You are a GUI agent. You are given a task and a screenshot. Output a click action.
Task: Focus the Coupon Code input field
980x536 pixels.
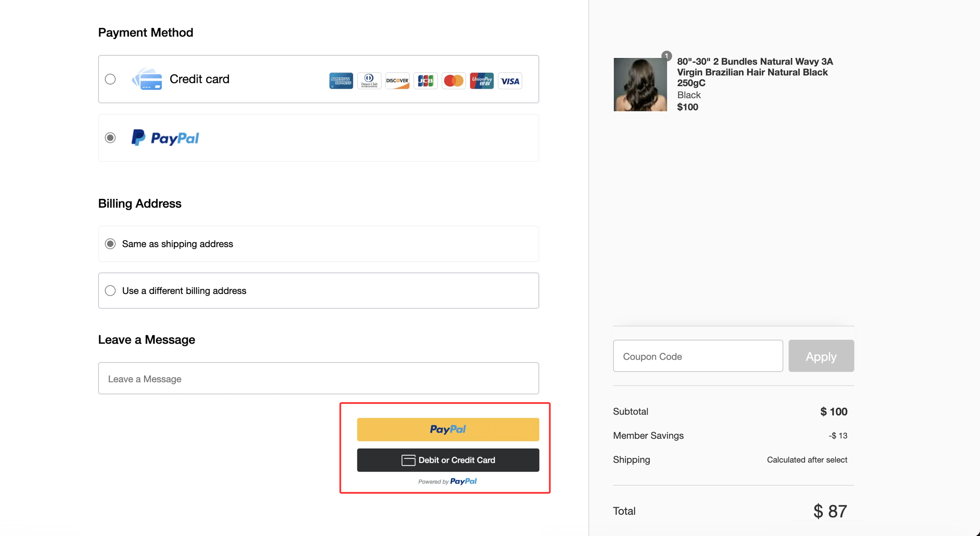click(698, 356)
